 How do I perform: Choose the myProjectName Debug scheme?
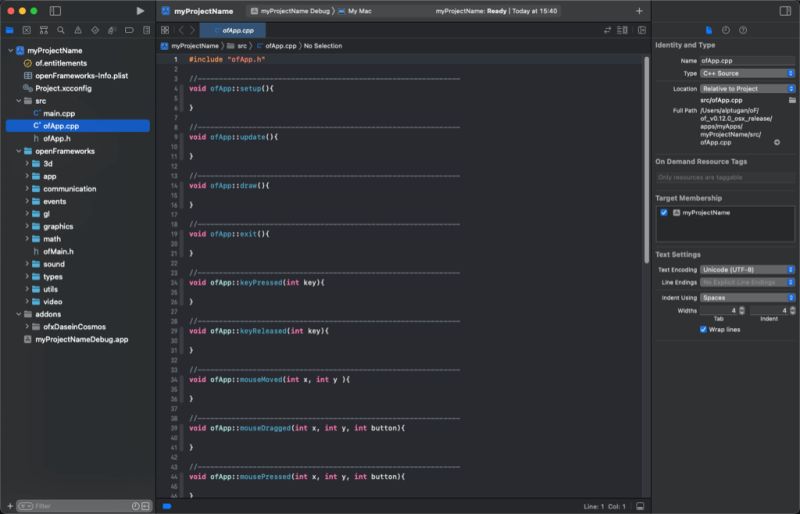pyautogui.click(x=290, y=11)
